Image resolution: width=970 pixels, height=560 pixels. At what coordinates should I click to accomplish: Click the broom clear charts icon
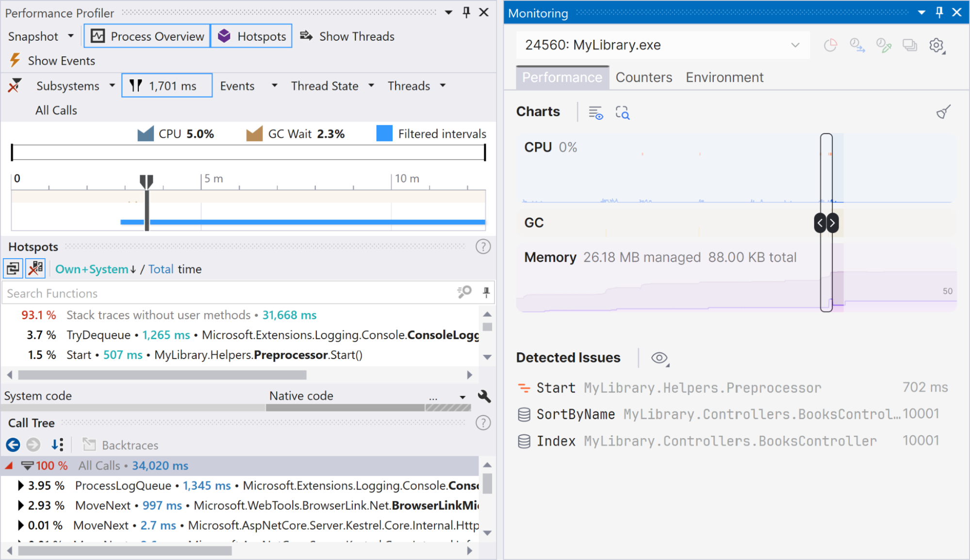coord(943,112)
